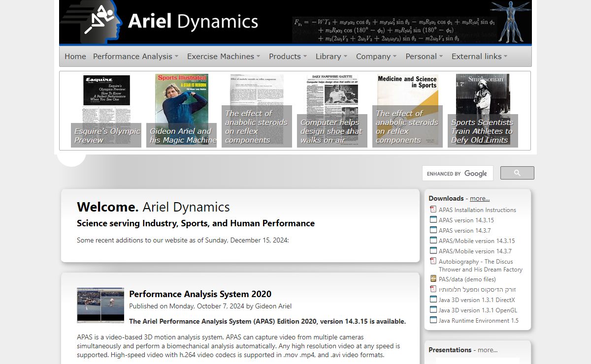The height and width of the screenshot is (364, 591).
Task: Open Performance Analysis System 2020 article title
Action: pos(200,294)
